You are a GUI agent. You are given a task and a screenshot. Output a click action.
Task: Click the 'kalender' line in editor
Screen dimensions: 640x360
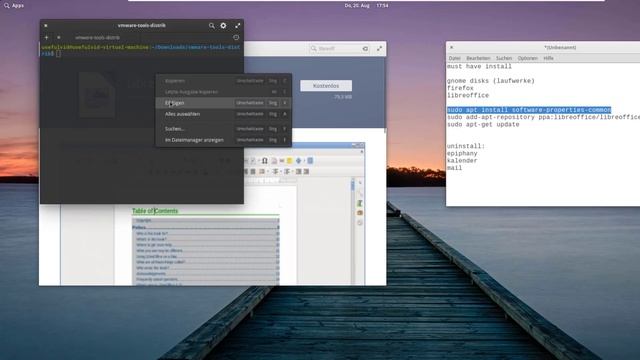click(462, 161)
